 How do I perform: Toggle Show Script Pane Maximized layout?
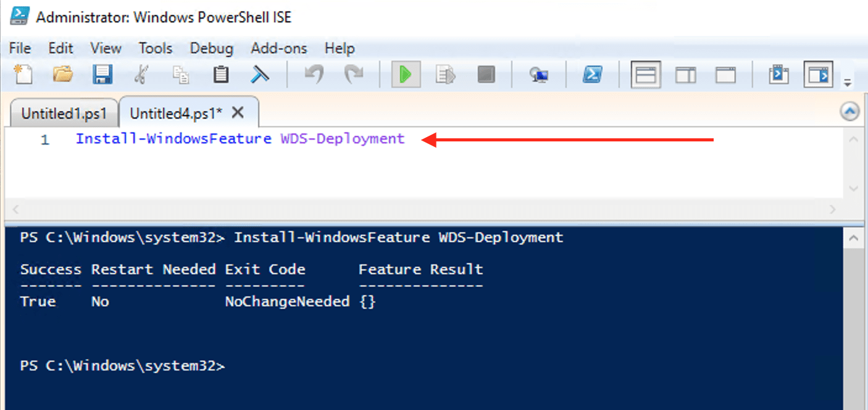click(725, 75)
